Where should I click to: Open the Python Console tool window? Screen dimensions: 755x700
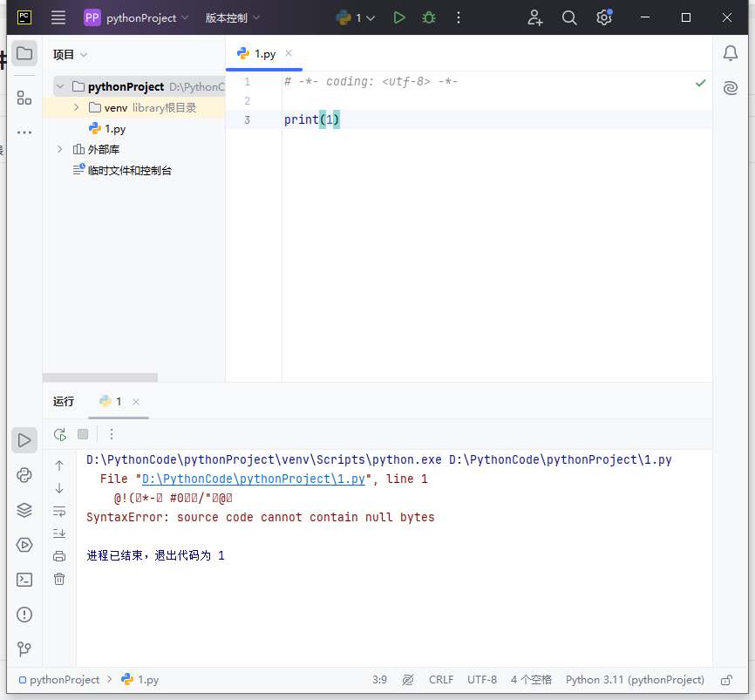24,475
